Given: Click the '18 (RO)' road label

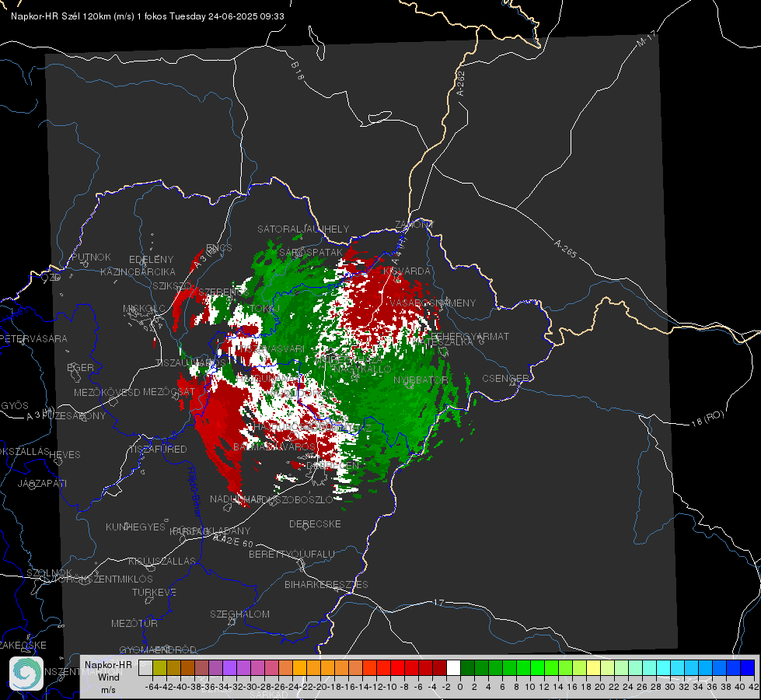Looking at the screenshot, I should click(x=707, y=418).
